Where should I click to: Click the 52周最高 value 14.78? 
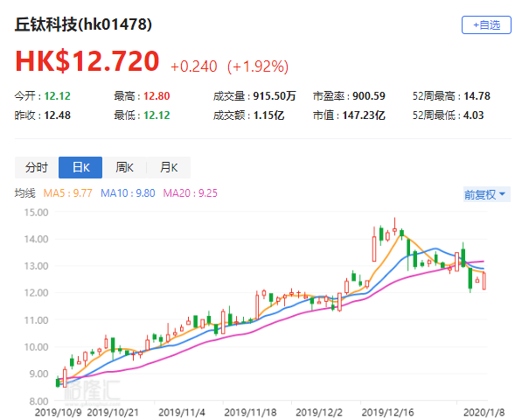(477, 96)
